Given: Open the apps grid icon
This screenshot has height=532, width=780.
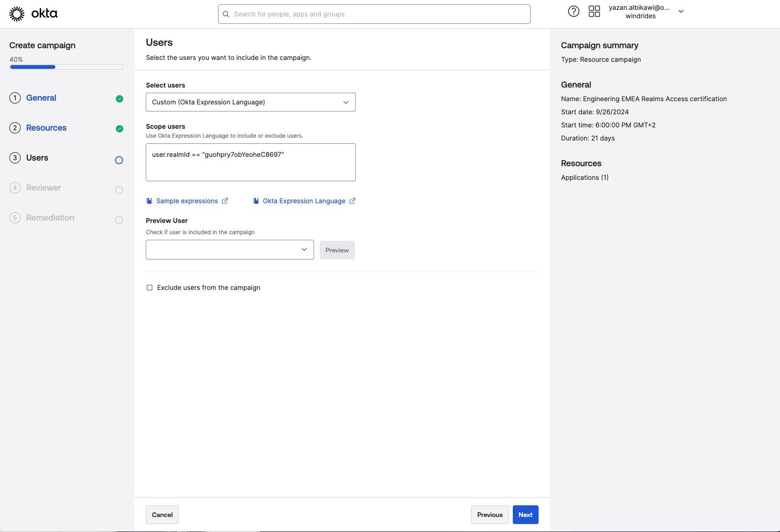Looking at the screenshot, I should click(594, 11).
